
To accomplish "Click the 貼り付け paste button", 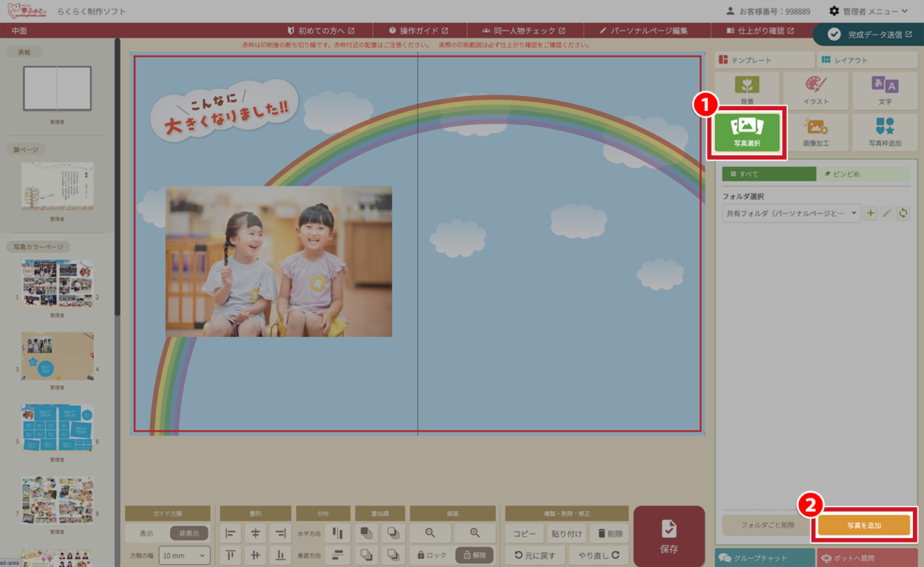I will pos(567,533).
